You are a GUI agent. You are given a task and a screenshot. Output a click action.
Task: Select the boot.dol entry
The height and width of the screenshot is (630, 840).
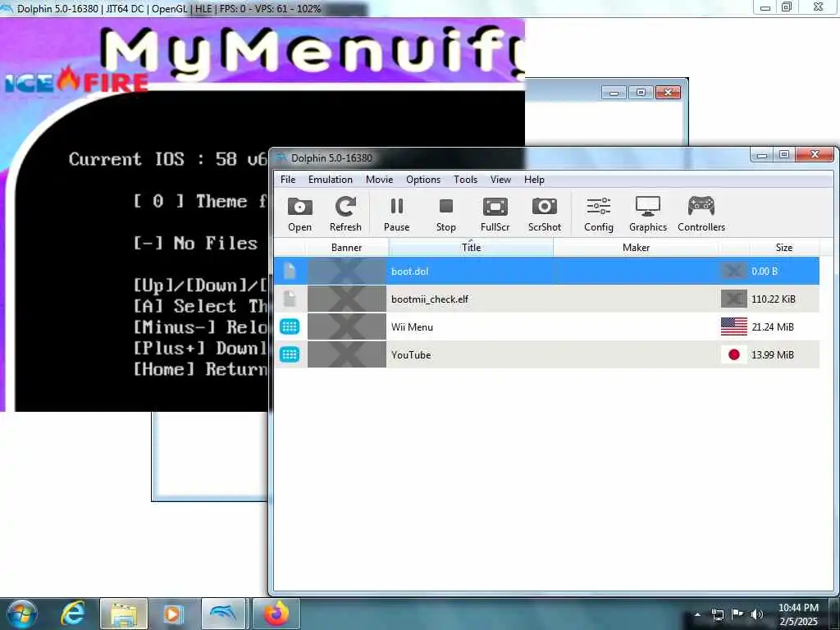click(x=546, y=271)
